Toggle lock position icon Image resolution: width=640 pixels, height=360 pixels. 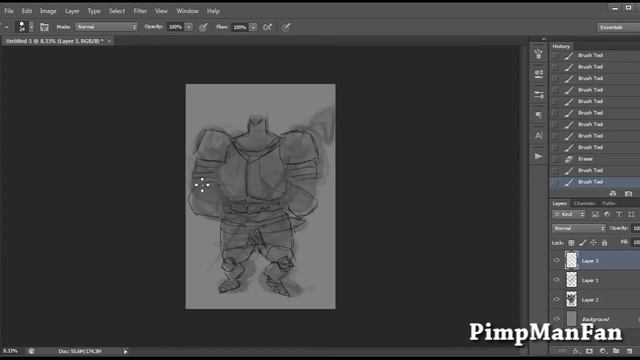click(593, 243)
